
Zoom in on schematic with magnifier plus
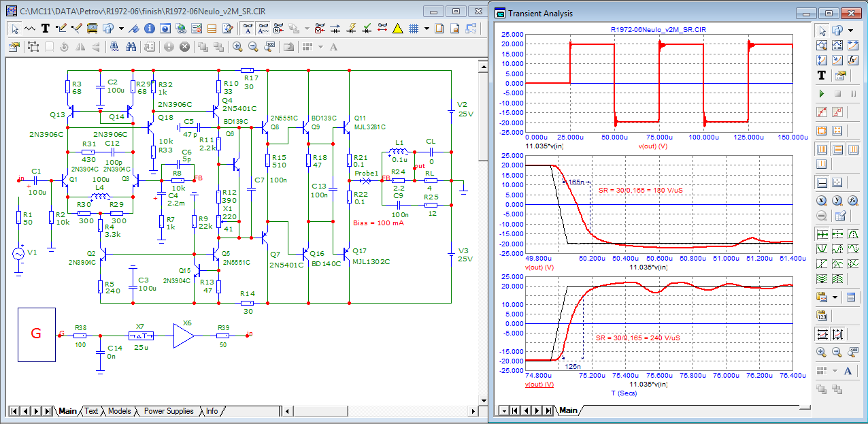pyautogui.click(x=237, y=47)
